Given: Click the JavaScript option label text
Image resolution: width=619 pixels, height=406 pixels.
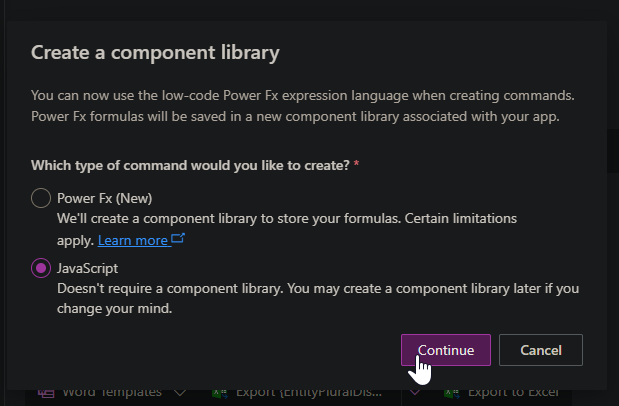Looking at the screenshot, I should pyautogui.click(x=88, y=269).
